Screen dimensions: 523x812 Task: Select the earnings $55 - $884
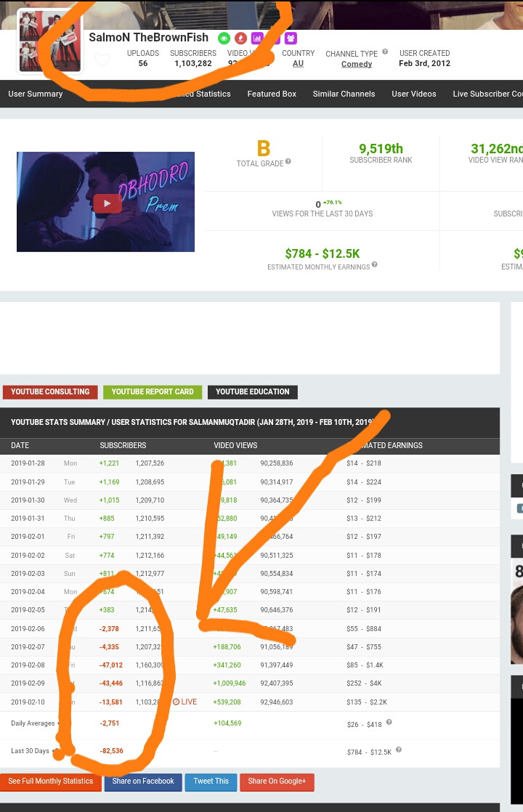[364, 629]
